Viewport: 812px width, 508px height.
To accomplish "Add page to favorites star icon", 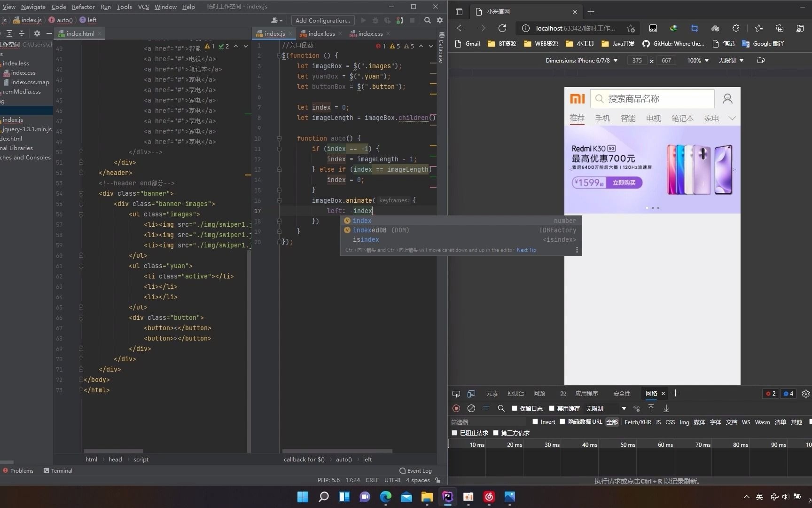I will tap(631, 28).
